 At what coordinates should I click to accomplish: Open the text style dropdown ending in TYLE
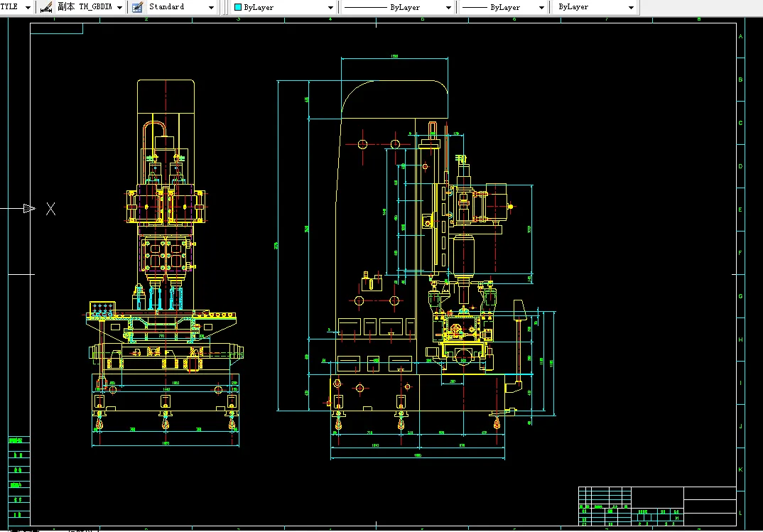(x=28, y=7)
